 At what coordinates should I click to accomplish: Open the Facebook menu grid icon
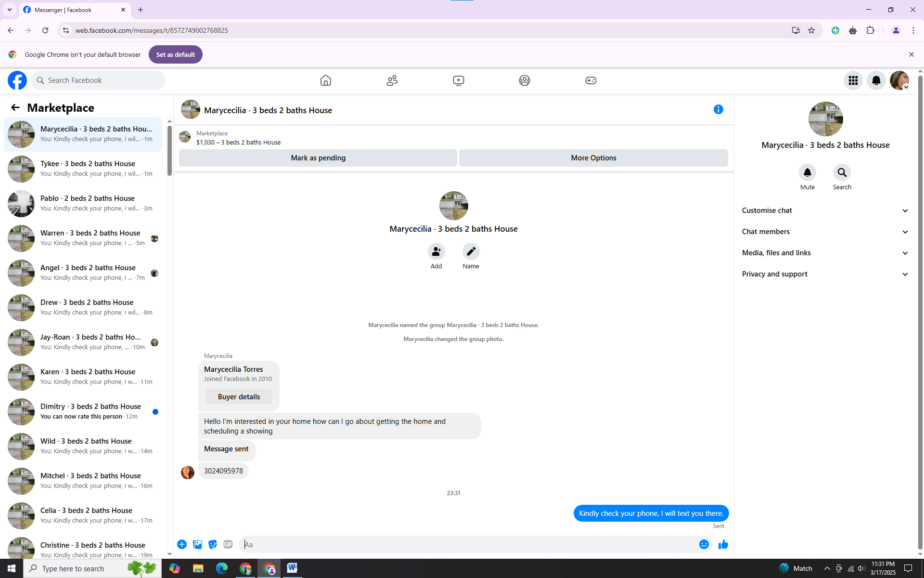pos(853,80)
